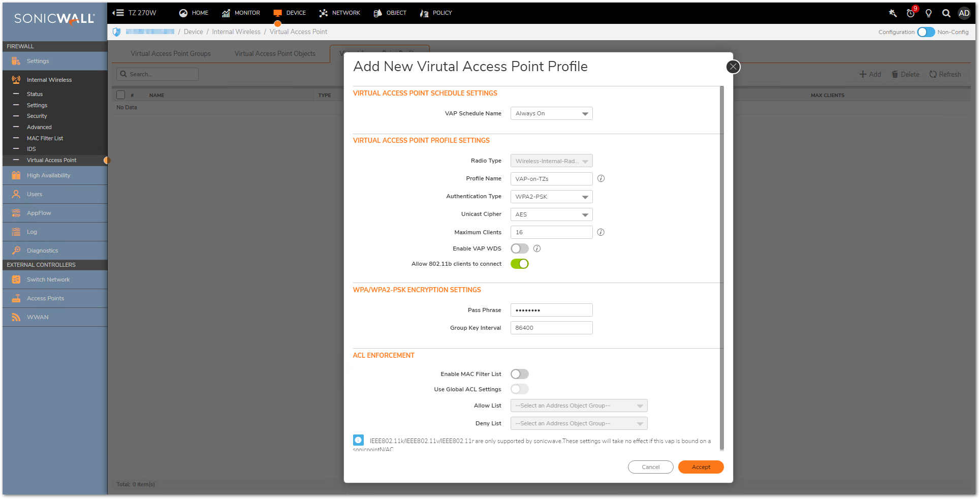Go to the MONITOR top menu
This screenshot has width=980, height=499.
(241, 13)
